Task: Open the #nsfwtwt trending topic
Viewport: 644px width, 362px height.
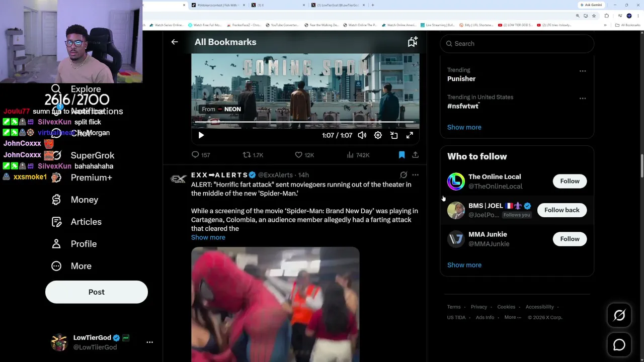Action: click(463, 106)
